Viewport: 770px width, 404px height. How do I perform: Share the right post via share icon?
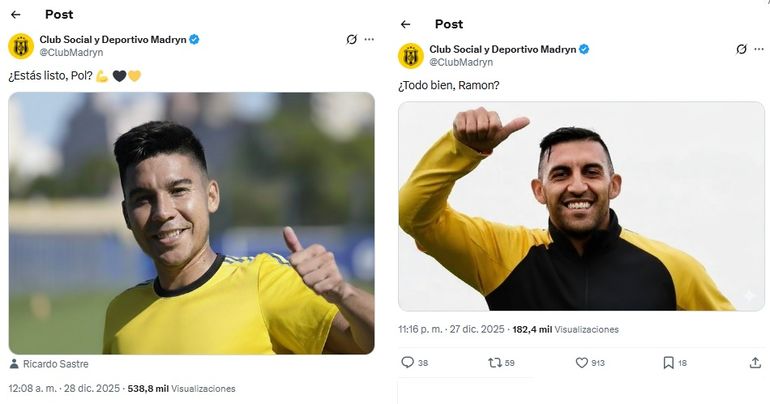[x=755, y=363]
